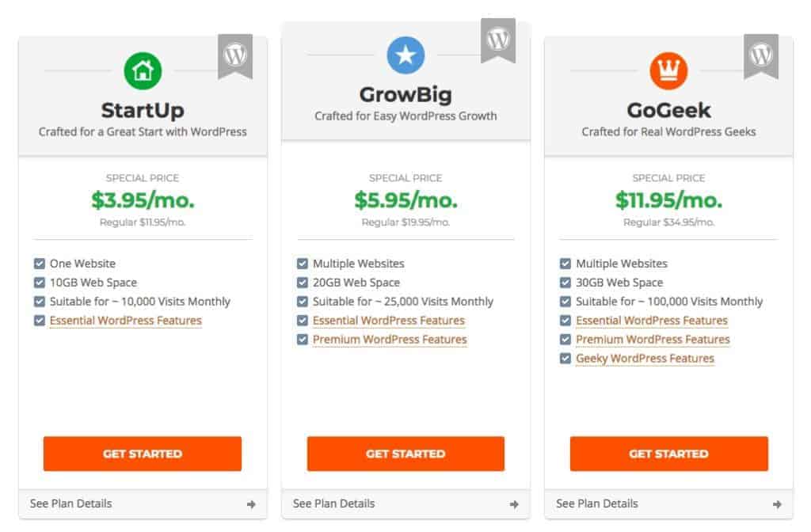Click arrow icon beside GoGeek See Plan Details
The width and height of the screenshot is (811, 532).
(x=777, y=504)
